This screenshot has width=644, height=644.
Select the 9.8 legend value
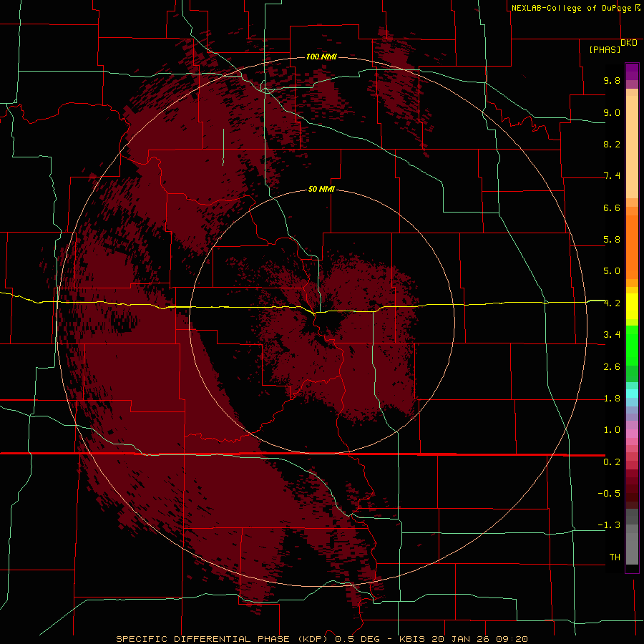coord(612,80)
